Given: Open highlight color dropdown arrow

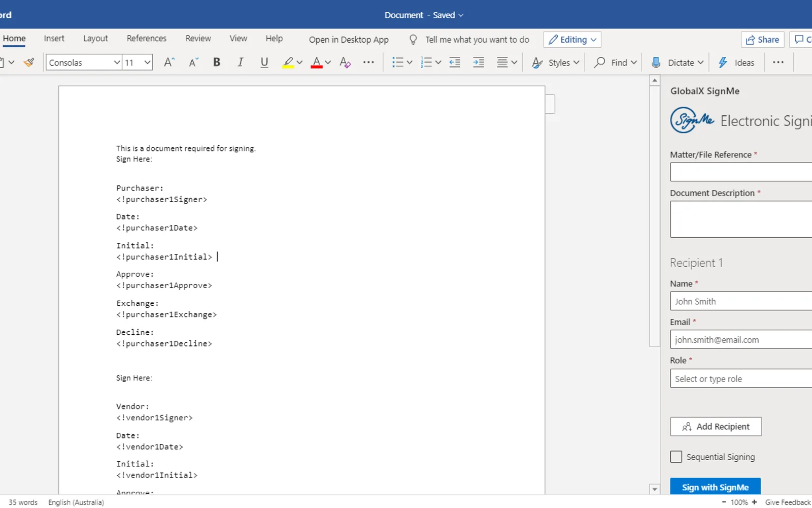Looking at the screenshot, I should (299, 62).
